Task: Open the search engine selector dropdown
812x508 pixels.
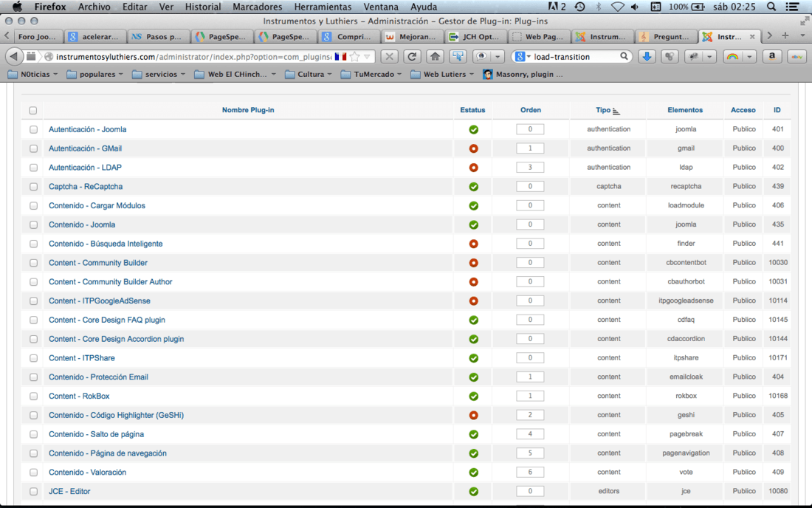Action: point(523,56)
